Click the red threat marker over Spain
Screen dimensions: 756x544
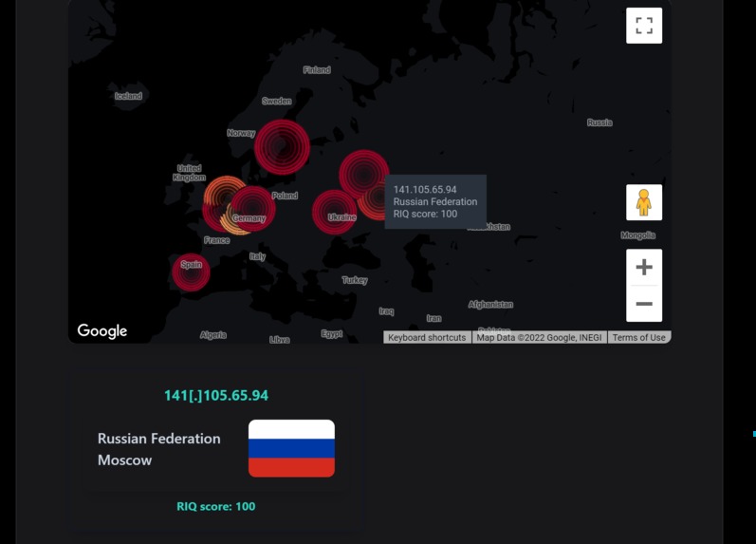(191, 272)
